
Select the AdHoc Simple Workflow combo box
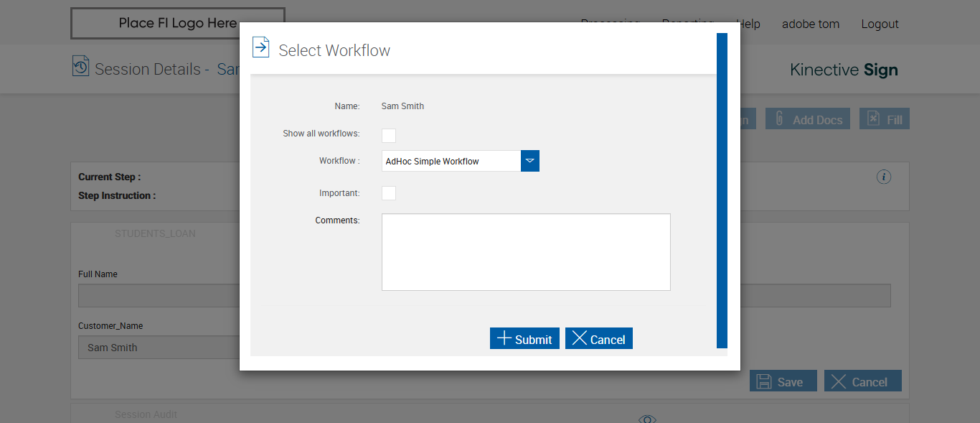tap(451, 161)
